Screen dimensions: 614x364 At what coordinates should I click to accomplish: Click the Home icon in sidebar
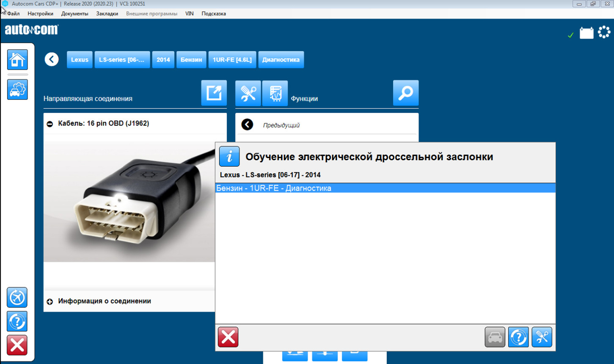point(17,60)
